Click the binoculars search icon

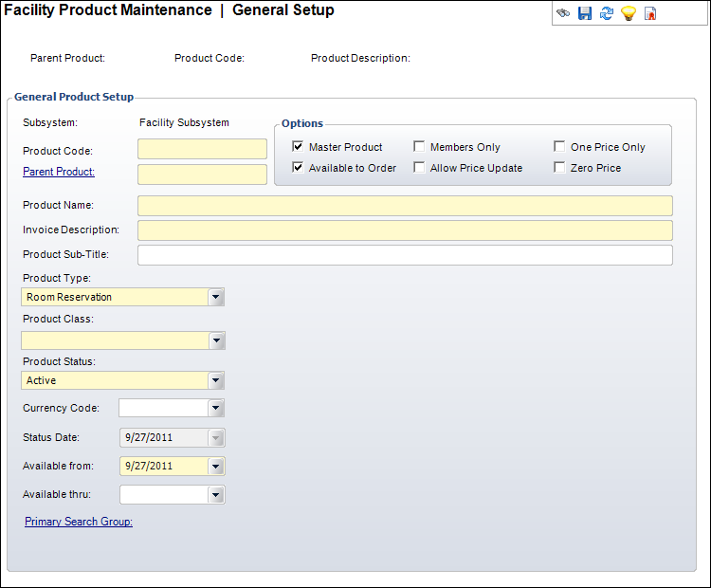tap(563, 14)
